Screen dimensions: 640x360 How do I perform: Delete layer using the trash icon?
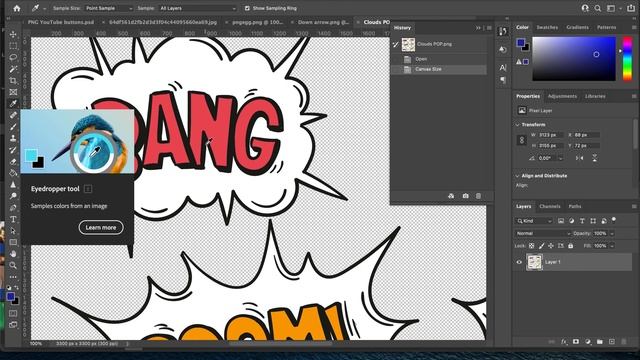tap(623, 342)
